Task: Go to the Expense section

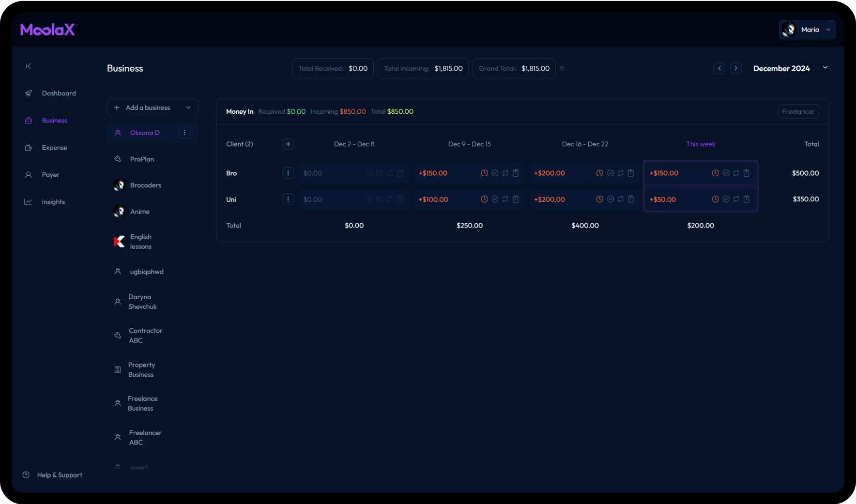Action: [46, 148]
